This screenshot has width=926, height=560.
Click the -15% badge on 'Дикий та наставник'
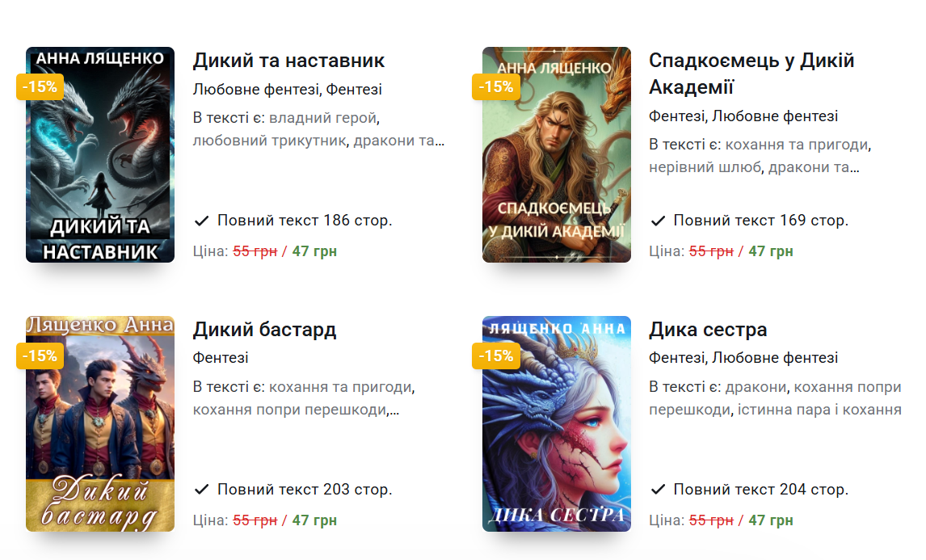coord(40,86)
